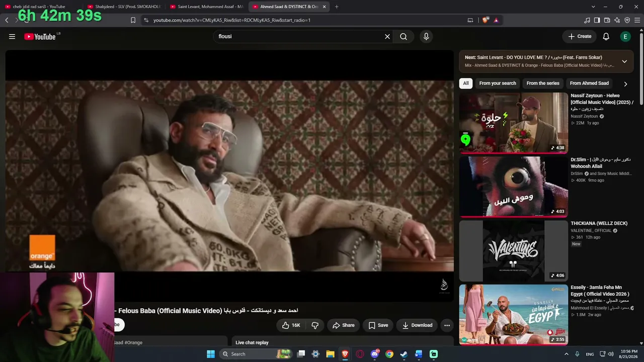Click the cast/install screen icon in address bar
Viewport: 644px width, 362px height.
point(470,20)
